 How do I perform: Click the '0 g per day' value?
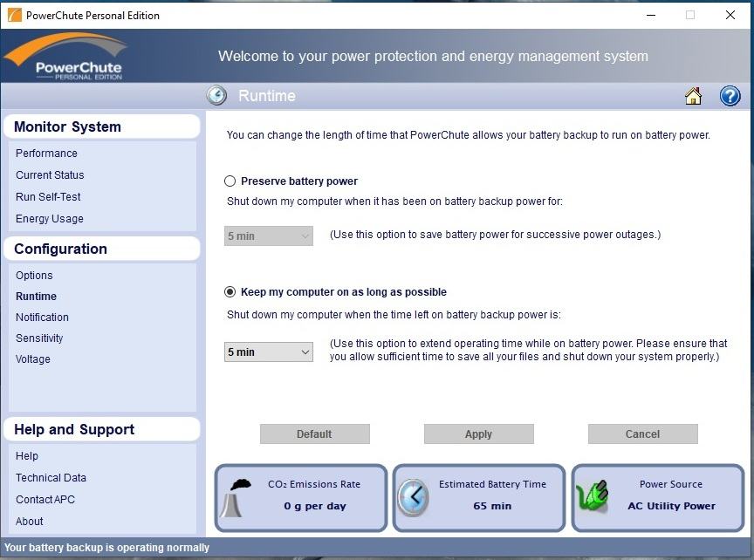coord(315,506)
